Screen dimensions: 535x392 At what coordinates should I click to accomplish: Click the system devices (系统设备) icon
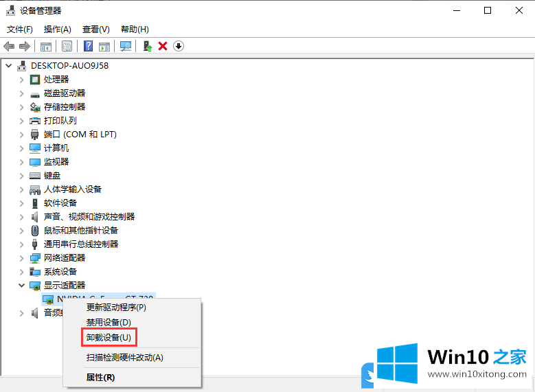coord(35,272)
